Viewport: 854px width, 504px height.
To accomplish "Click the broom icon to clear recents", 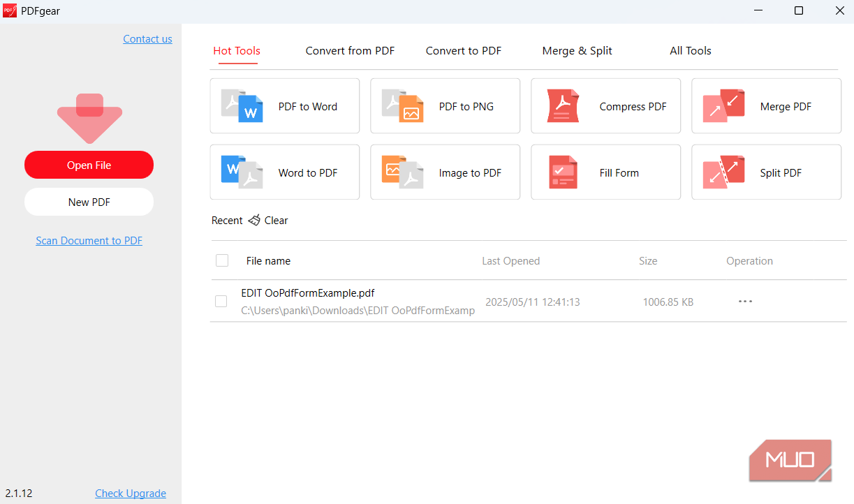I will (254, 220).
